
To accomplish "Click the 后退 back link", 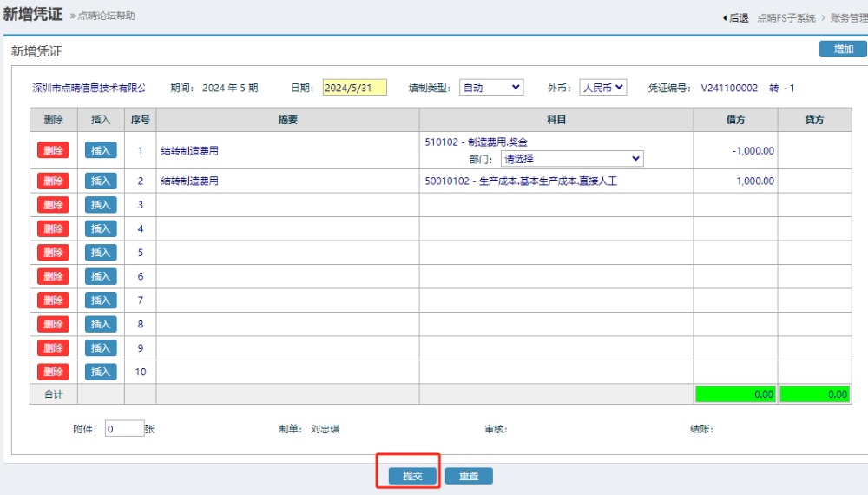I will point(735,17).
